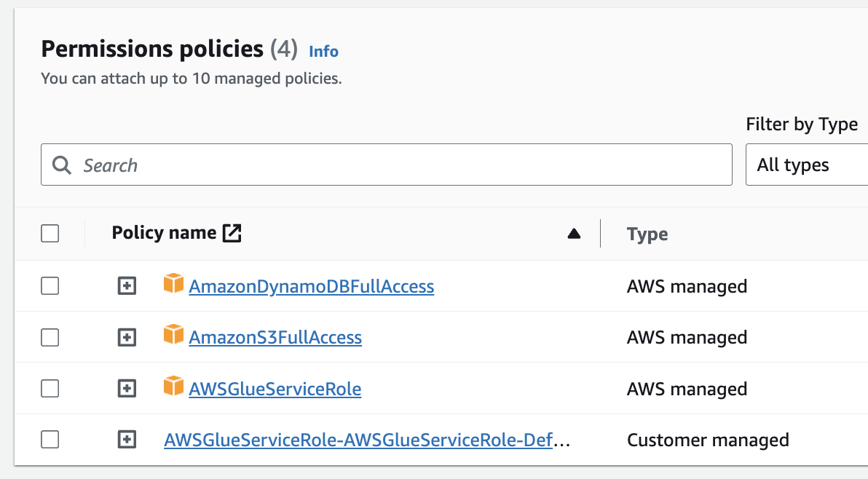Expand the AWSGlueServiceRole policy details
This screenshot has width=868, height=479.
click(127, 388)
